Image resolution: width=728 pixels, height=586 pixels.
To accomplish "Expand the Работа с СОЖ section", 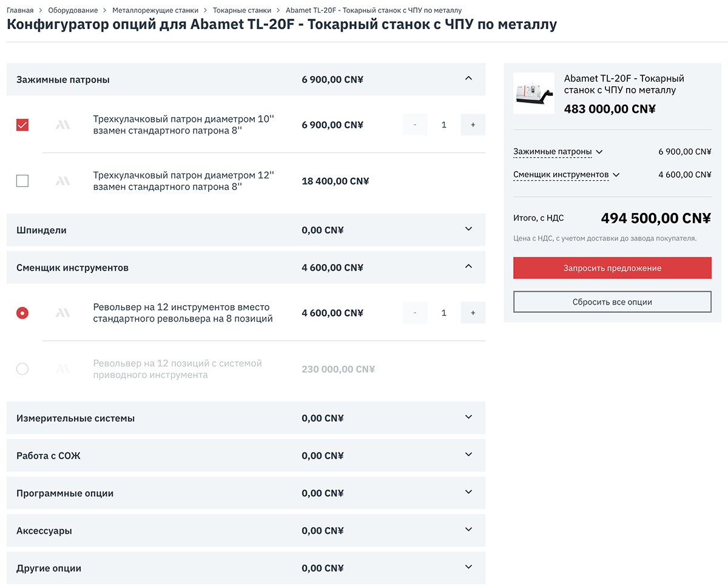I will (468, 456).
